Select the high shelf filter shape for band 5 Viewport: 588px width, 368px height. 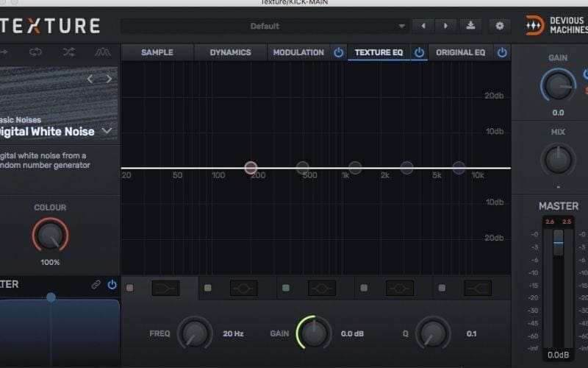[x=478, y=289]
